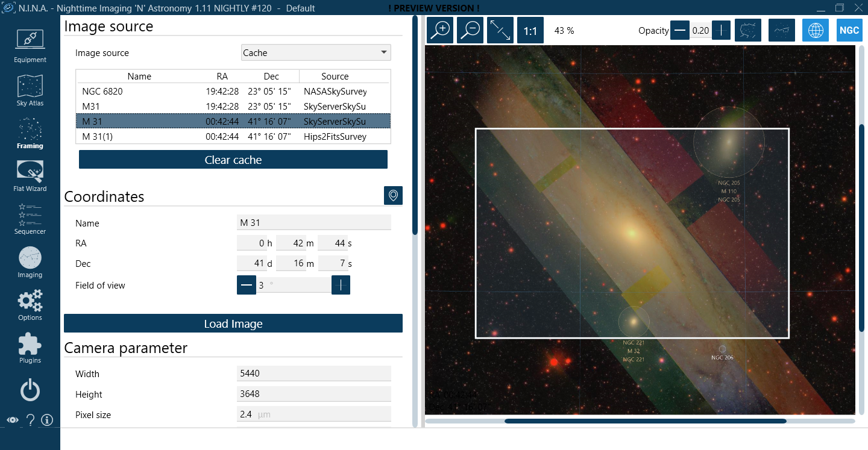Click the M31 galaxy core in image
Image resolution: width=868 pixels, height=450 pixels.
pyautogui.click(x=631, y=232)
